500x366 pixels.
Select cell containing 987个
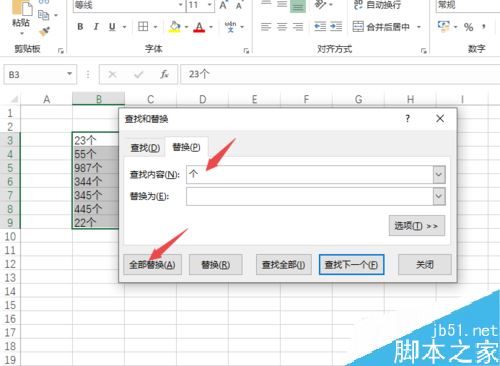coord(95,168)
